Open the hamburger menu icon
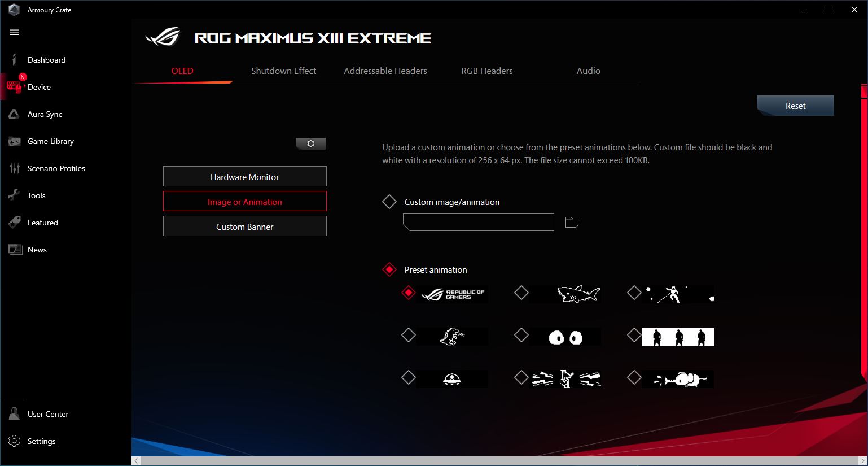This screenshot has width=868, height=466. [x=14, y=32]
